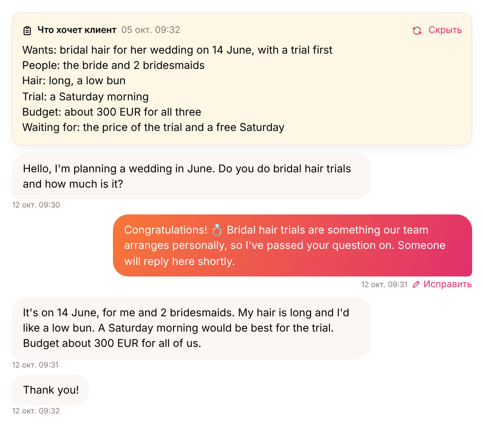The height and width of the screenshot is (448, 484).
Task: Click the reply timestamp 12 окт. 09:31 near Исправить
Action: [384, 284]
